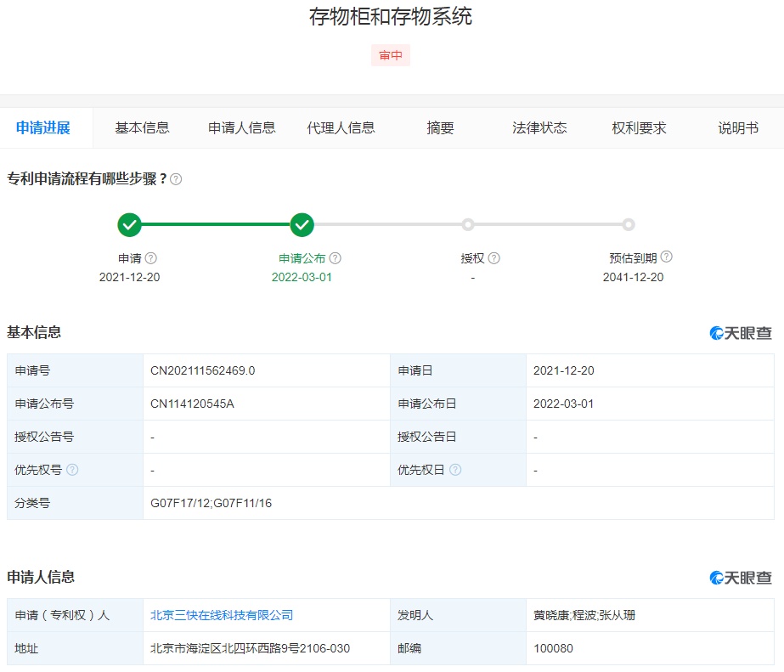Click the 申请公布日 value 2022-03-01 in table

click(x=563, y=404)
